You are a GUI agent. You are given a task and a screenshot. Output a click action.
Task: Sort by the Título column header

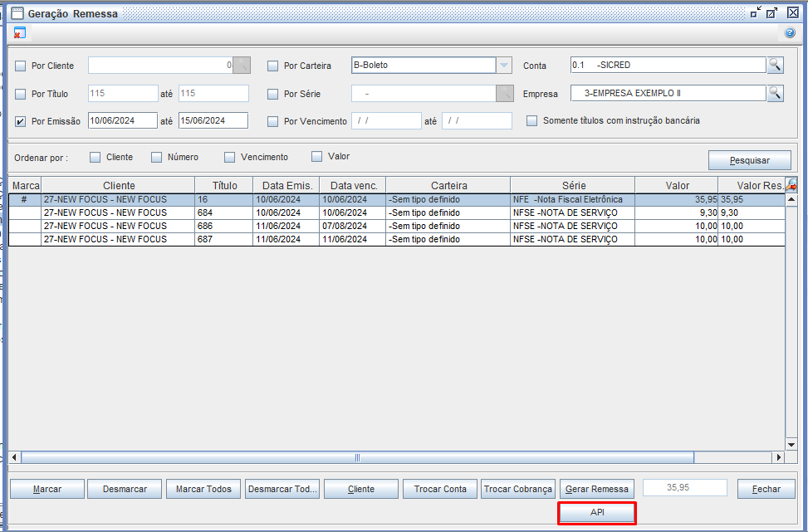pyautogui.click(x=224, y=185)
